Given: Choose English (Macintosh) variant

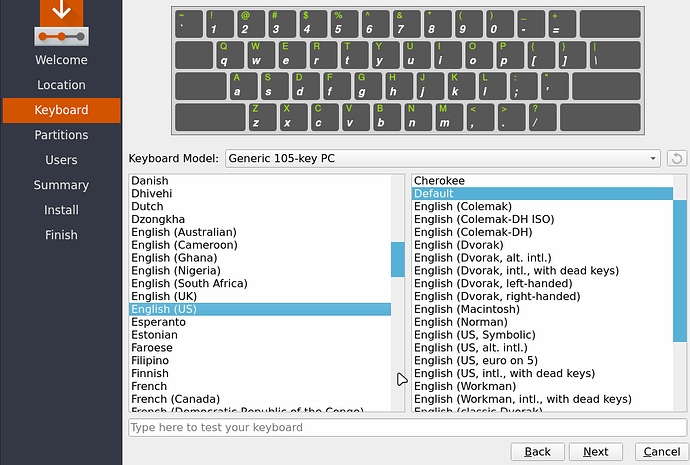Looking at the screenshot, I should point(542,309).
